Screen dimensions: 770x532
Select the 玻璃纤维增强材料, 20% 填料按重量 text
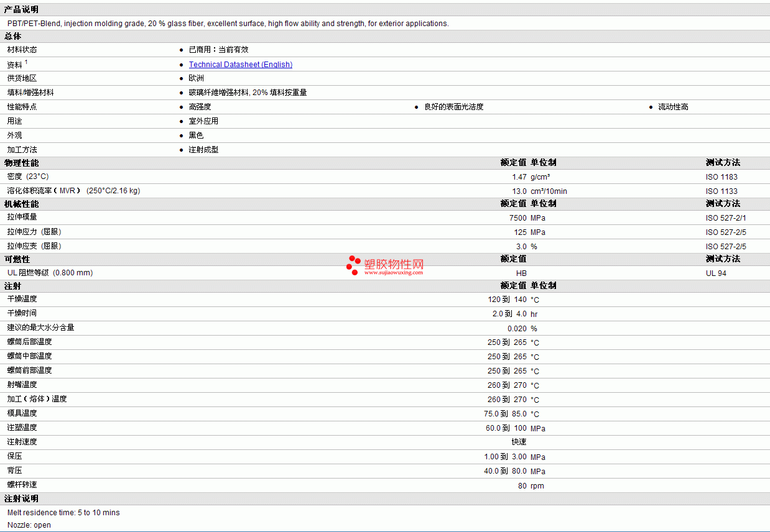248,93
